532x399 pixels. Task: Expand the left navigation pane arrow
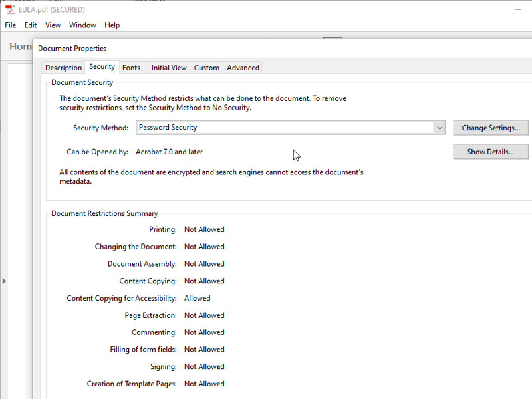(4, 281)
